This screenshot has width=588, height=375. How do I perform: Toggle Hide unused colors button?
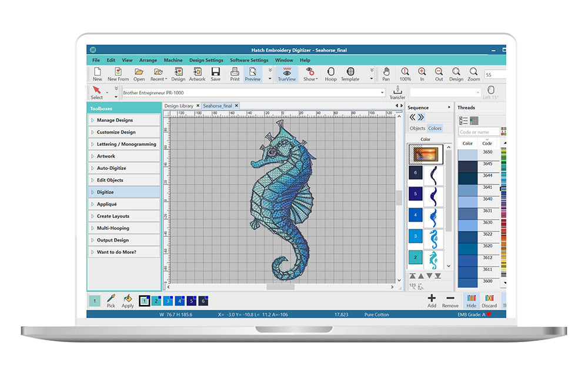[471, 300]
